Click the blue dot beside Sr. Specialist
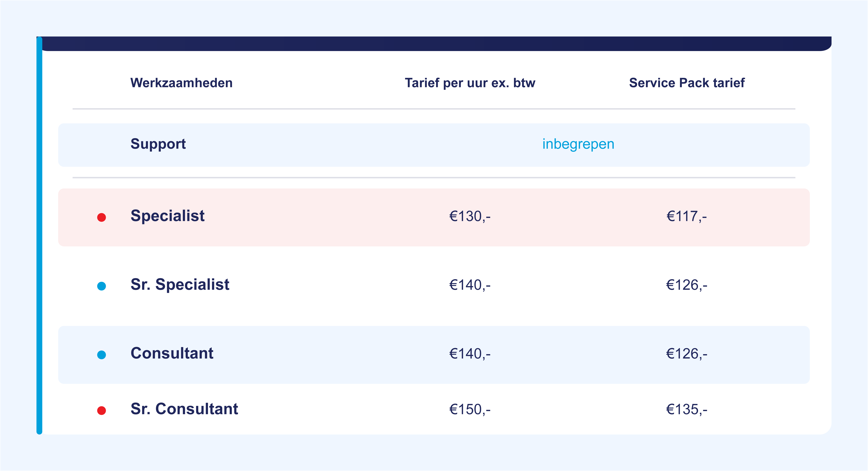This screenshot has width=868, height=471. [101, 286]
